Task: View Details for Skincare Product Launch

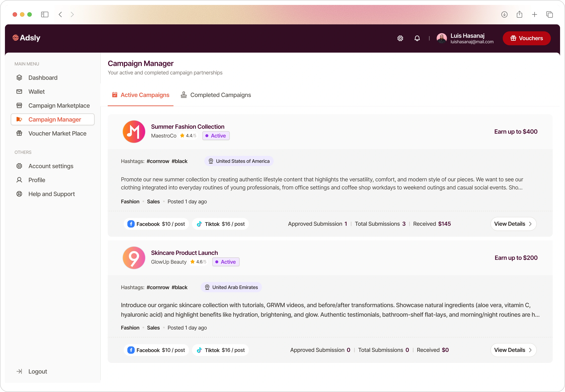Action: (513, 350)
